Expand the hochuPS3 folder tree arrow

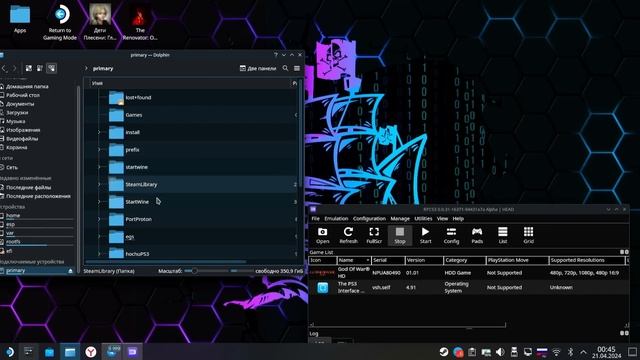[99, 254]
